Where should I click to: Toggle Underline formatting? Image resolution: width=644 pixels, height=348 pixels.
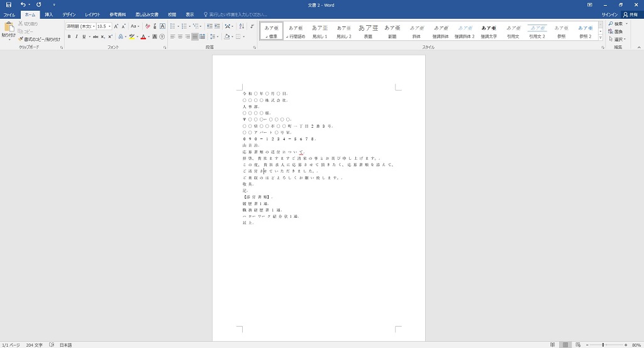tap(84, 37)
